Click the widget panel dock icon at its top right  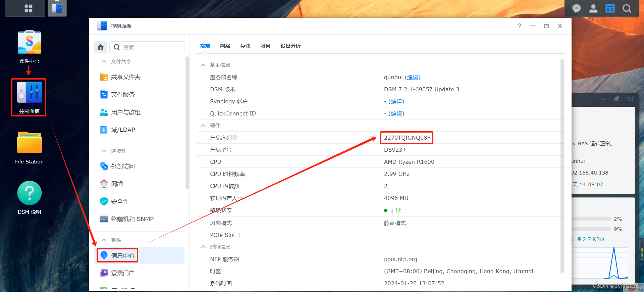point(630,99)
